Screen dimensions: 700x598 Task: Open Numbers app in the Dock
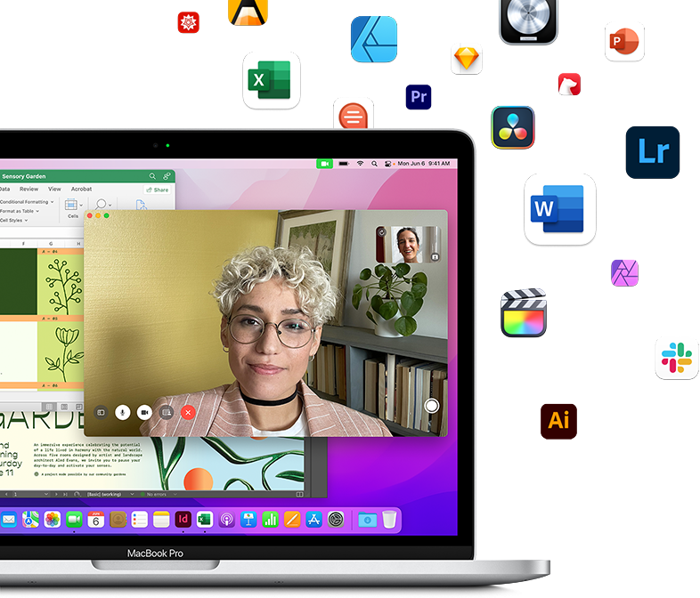tap(270, 519)
